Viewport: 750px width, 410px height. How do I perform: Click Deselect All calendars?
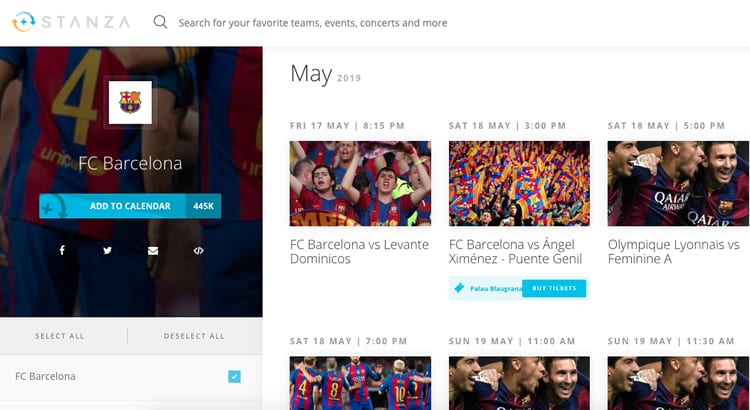(194, 336)
